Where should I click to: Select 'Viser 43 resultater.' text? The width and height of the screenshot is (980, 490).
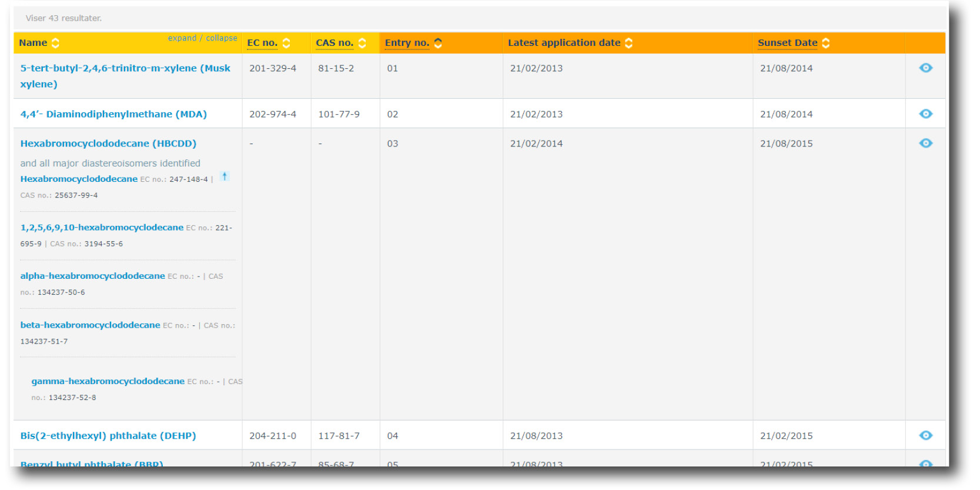click(63, 18)
